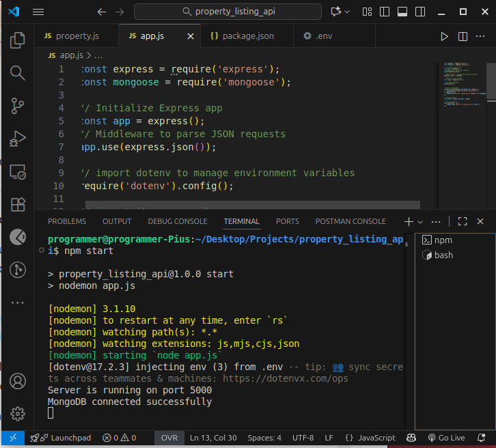Open the Search view in activity bar

(x=18, y=72)
